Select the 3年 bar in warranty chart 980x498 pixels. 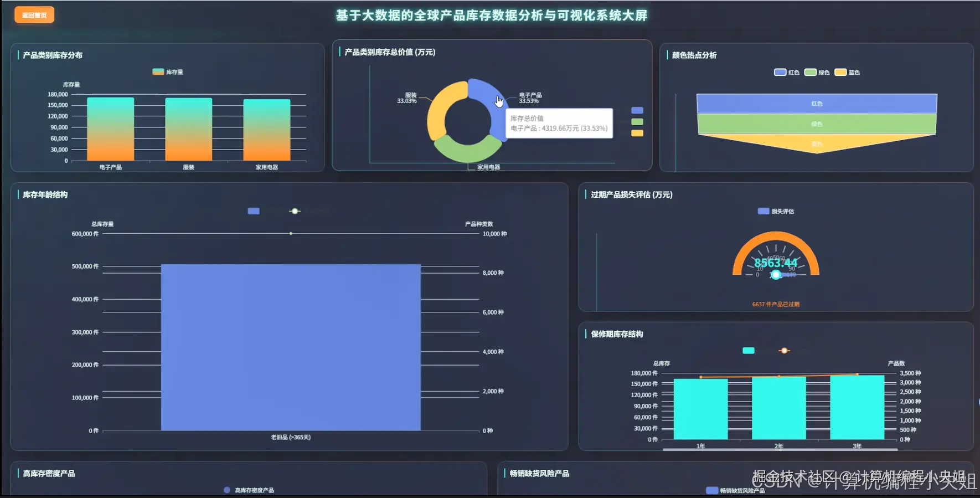click(857, 407)
